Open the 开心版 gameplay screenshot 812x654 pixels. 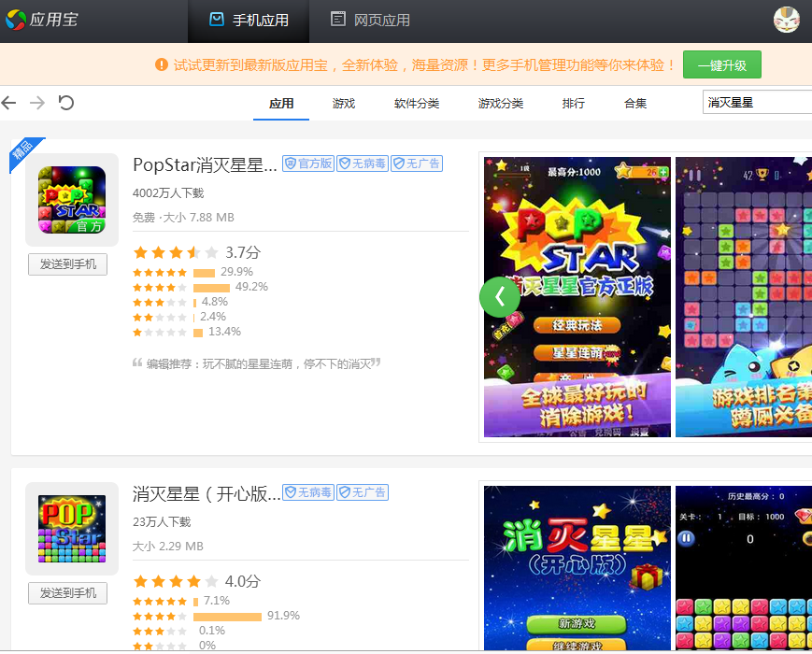pos(744,568)
